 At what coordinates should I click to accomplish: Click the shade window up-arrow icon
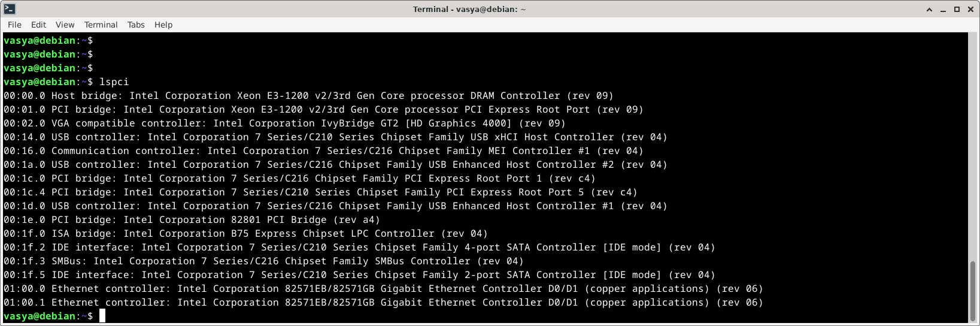click(x=929, y=9)
